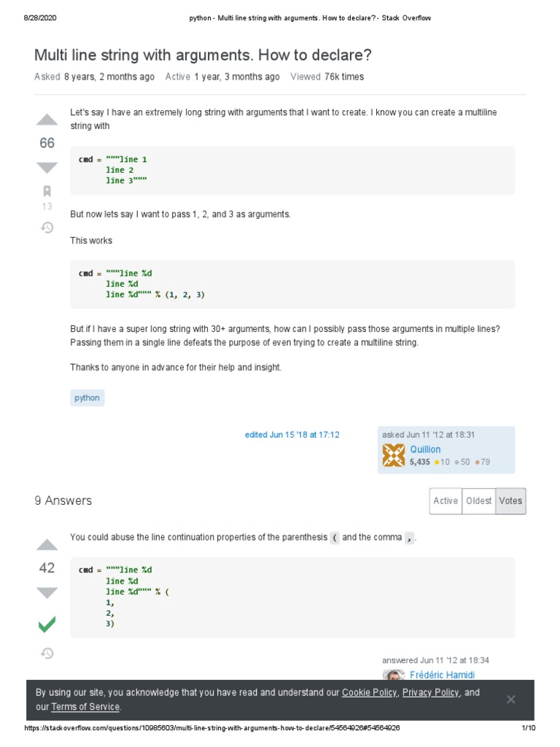Screen dimensions: 560x747
Task: Upvote the question with 66 votes
Action: [x=47, y=120]
